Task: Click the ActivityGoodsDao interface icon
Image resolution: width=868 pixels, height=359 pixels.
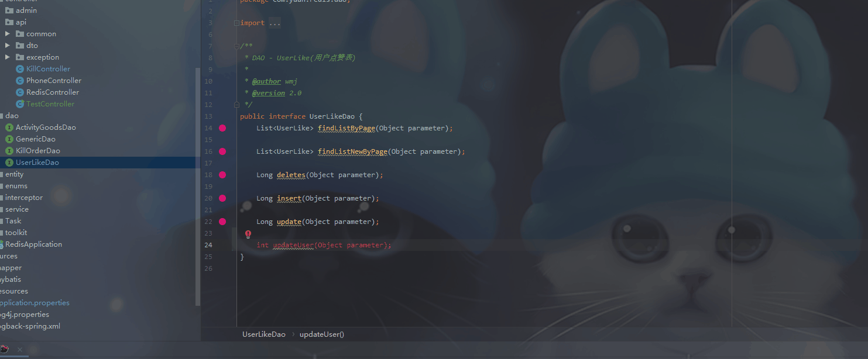Action: 9,127
